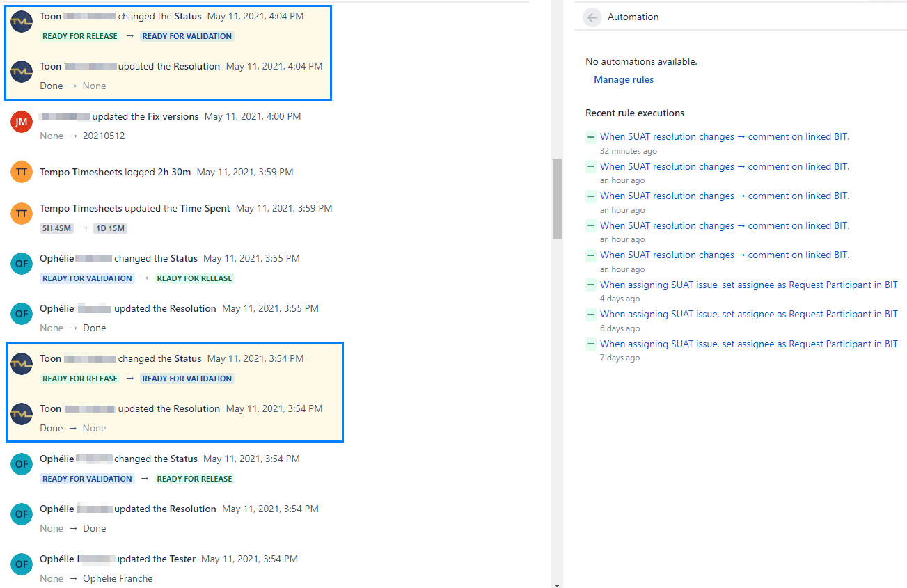Click the OF avatar on the 3:55 PM Resolution update
Image resolution: width=907 pixels, height=588 pixels.
22,314
